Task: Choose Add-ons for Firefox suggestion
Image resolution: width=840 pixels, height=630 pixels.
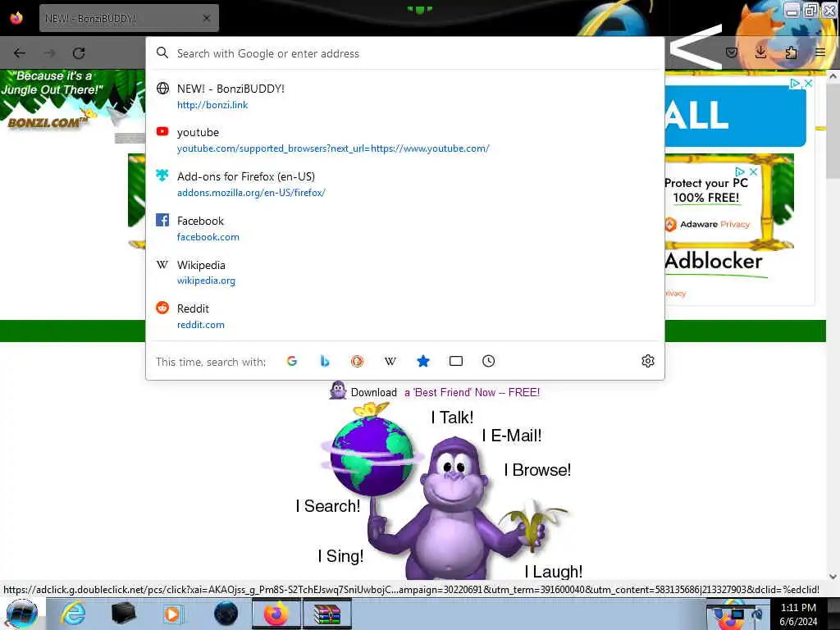Action: tap(405, 184)
